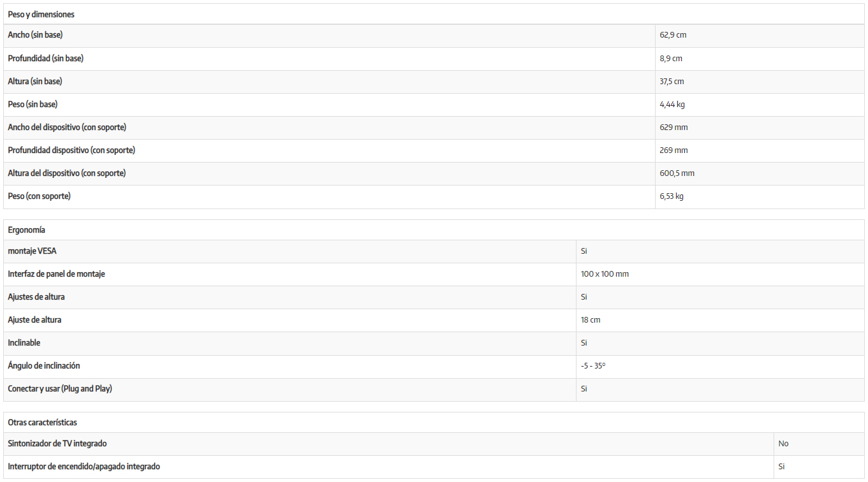This screenshot has width=868, height=482.
Task: Click the montaje VESA row label
Action: pos(32,251)
